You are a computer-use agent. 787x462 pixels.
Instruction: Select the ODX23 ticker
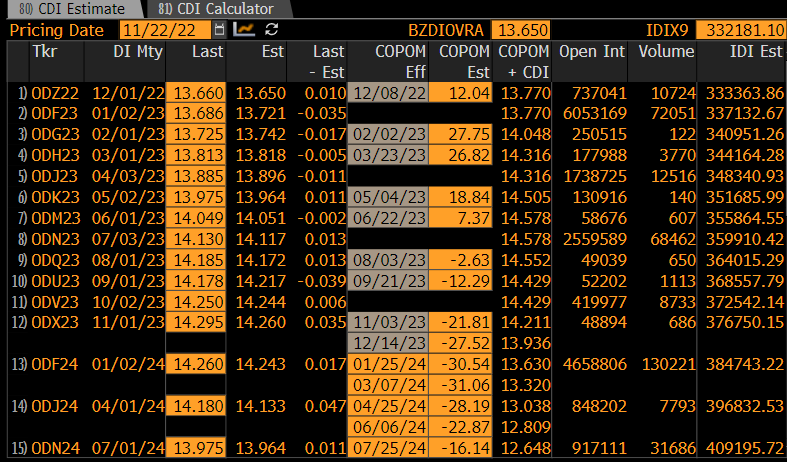click(x=55, y=322)
